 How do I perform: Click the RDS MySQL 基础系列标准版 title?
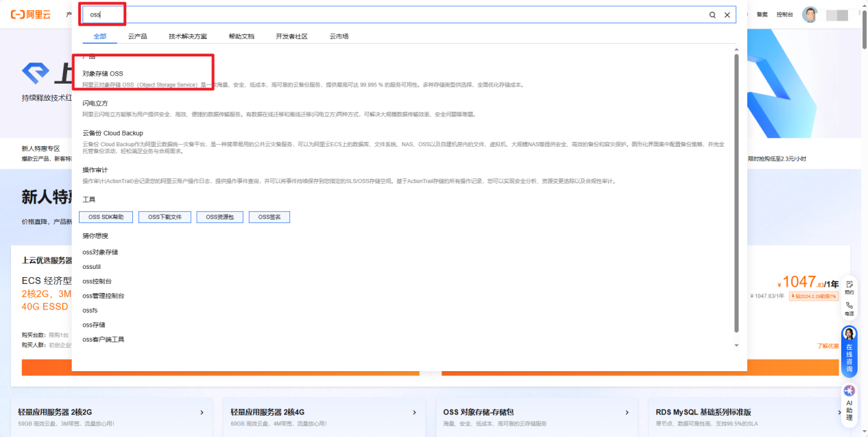click(703, 412)
